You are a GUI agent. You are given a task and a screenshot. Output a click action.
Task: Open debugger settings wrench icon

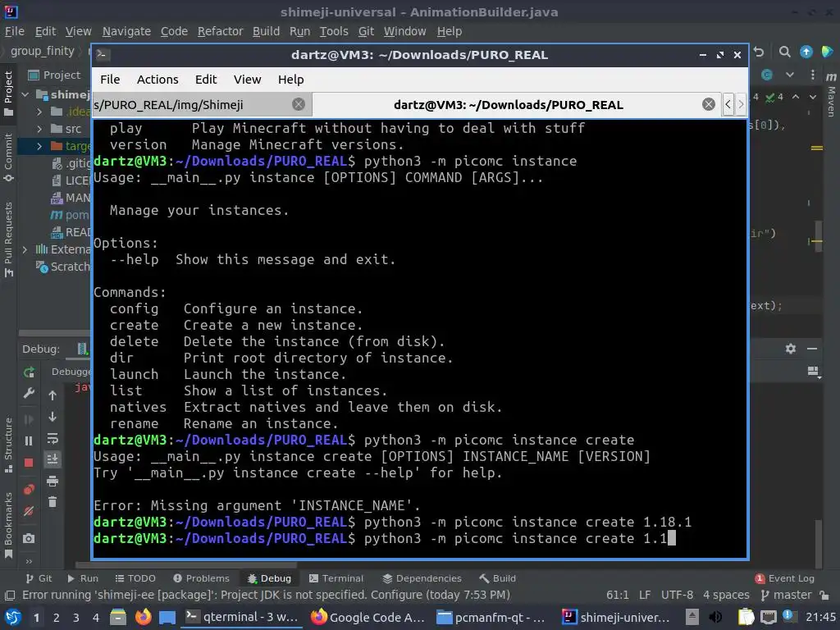[x=29, y=393]
